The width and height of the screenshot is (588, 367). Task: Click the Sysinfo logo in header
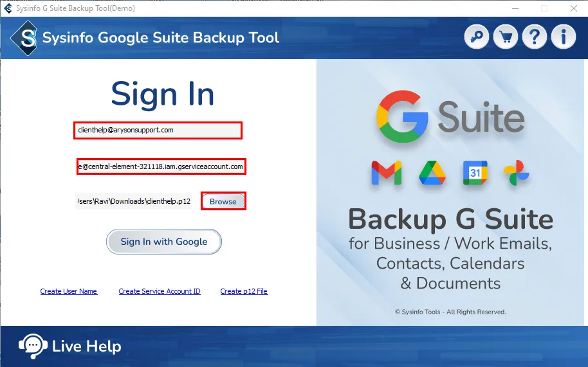24,38
